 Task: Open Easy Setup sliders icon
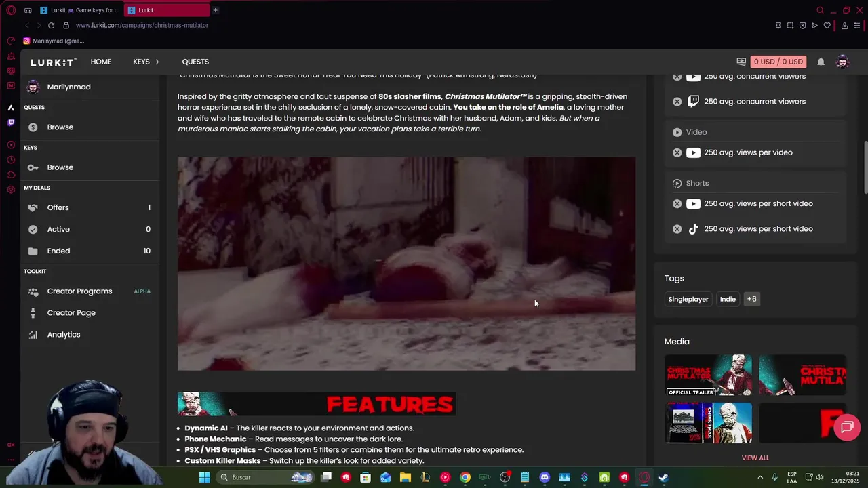tap(857, 26)
